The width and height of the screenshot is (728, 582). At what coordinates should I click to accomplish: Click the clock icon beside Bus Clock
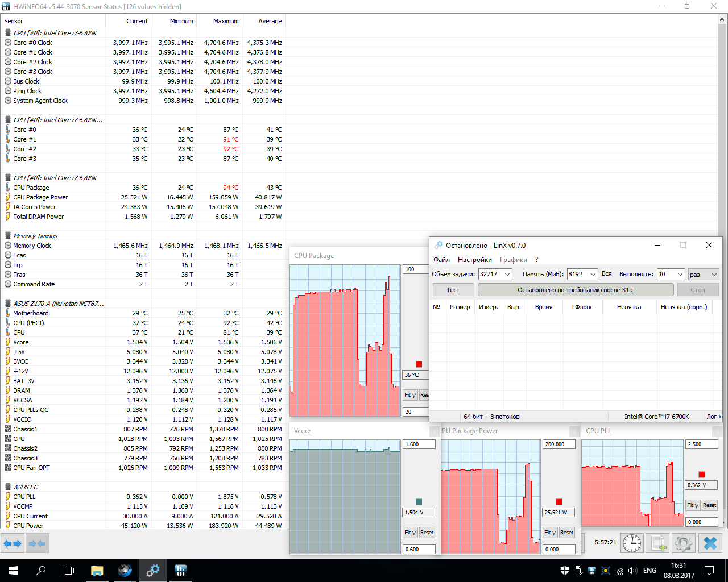point(8,81)
